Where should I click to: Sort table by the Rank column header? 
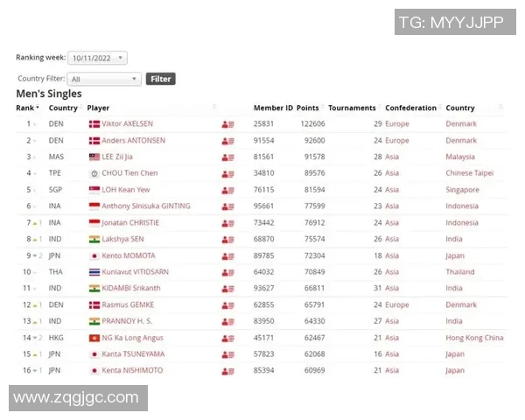[25, 108]
